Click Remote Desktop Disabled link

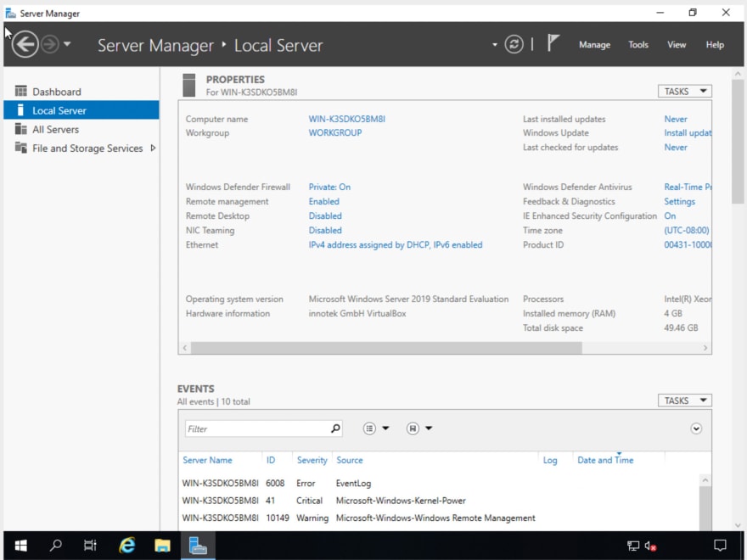325,216
